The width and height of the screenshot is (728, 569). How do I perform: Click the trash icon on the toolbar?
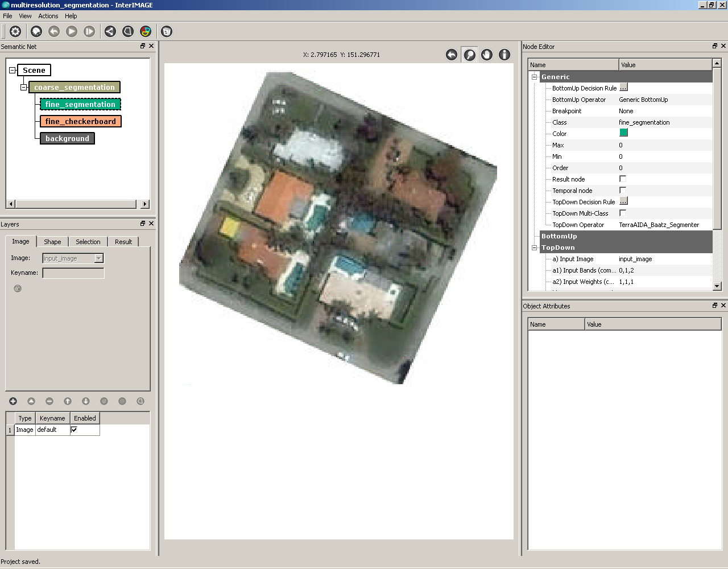pos(166,31)
